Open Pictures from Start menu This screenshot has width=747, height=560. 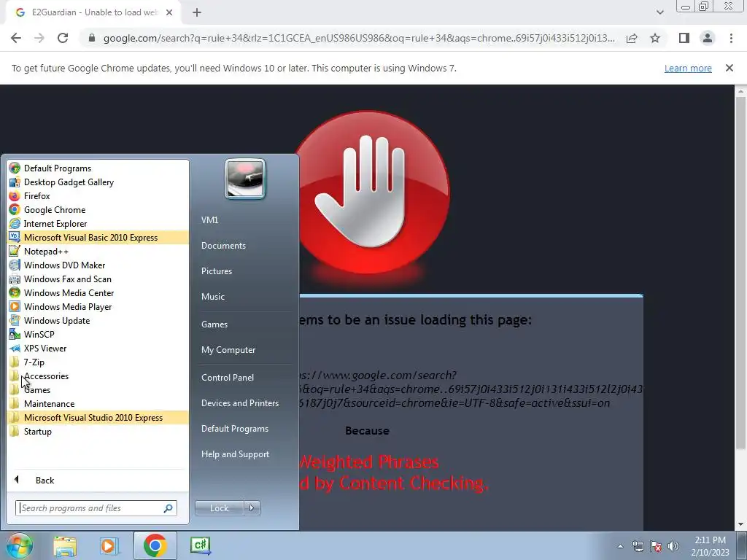[x=217, y=271]
